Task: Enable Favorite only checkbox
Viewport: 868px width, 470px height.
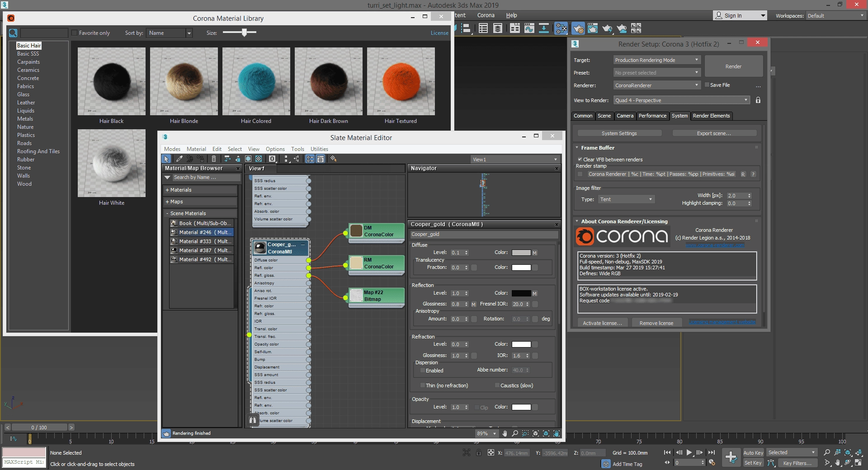Action: (75, 33)
